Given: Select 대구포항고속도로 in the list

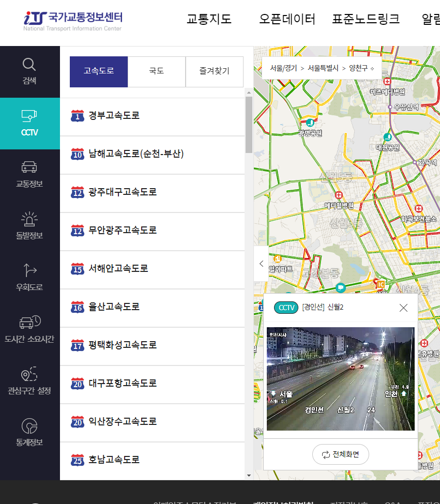Looking at the screenshot, I should tap(153, 384).
